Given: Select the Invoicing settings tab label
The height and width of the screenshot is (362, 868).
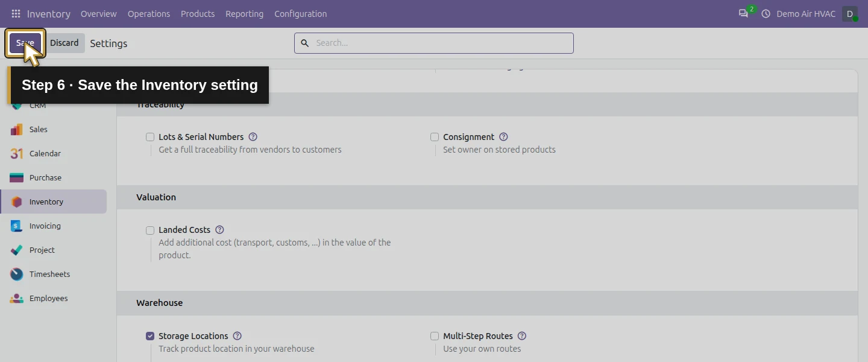Looking at the screenshot, I should point(45,226).
